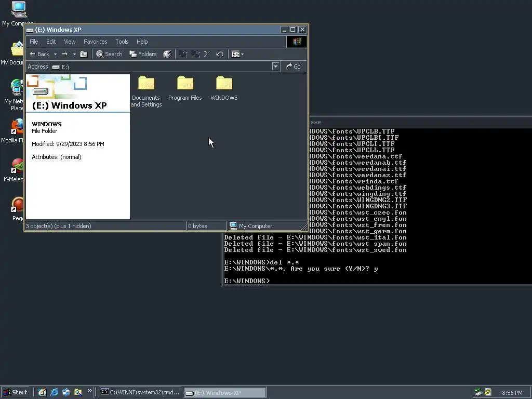The width and height of the screenshot is (532, 399).
Task: Select the Program Files folder
Action: coord(185,88)
